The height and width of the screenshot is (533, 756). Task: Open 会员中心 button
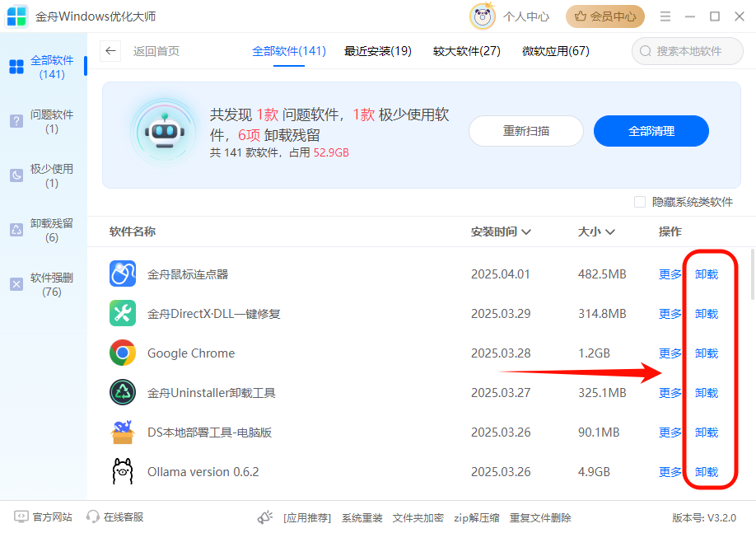pyautogui.click(x=605, y=16)
